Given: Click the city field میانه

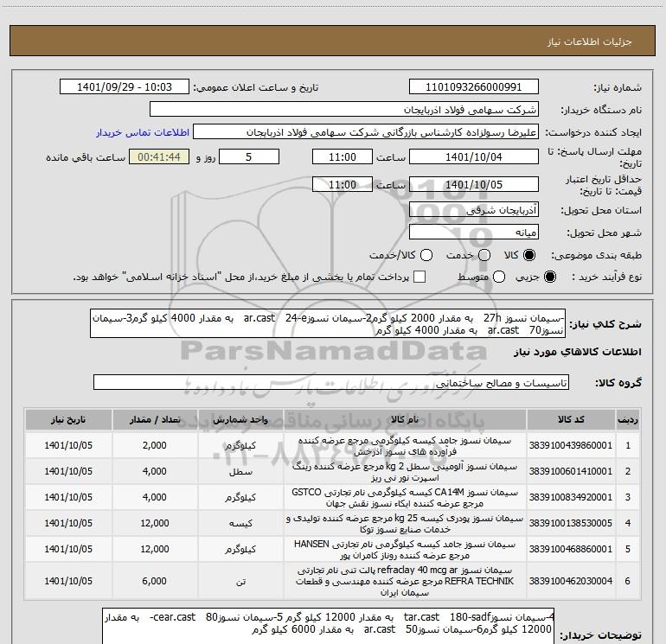Looking at the screenshot, I should click(x=474, y=233).
